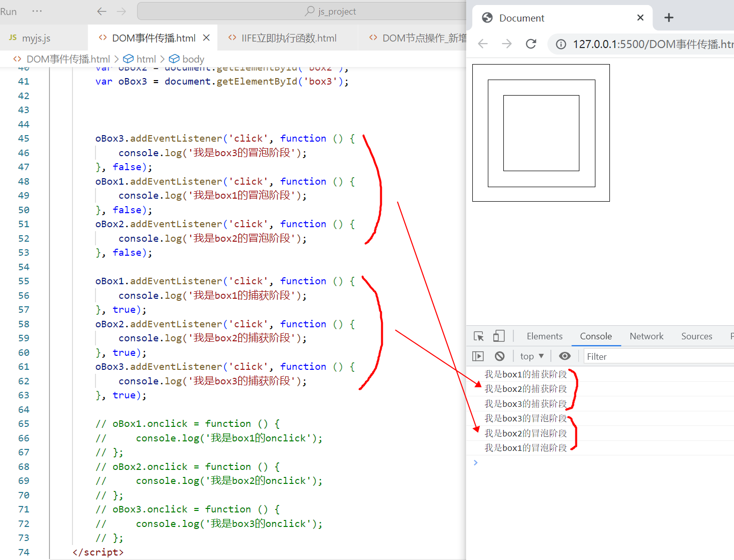Click the string 我是box3的冒泡阶段 on line 46
This screenshot has height=560, width=734.
coord(242,153)
